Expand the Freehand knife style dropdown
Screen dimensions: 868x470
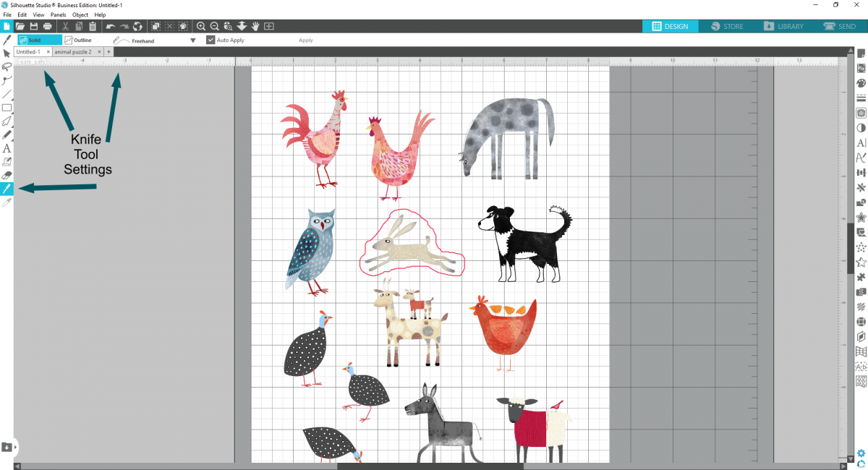(192, 40)
